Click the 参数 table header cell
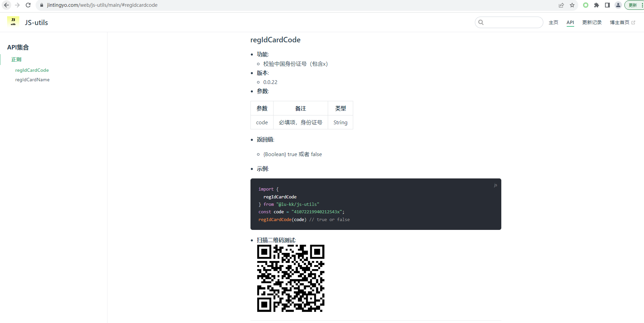The image size is (644, 323). [262, 108]
